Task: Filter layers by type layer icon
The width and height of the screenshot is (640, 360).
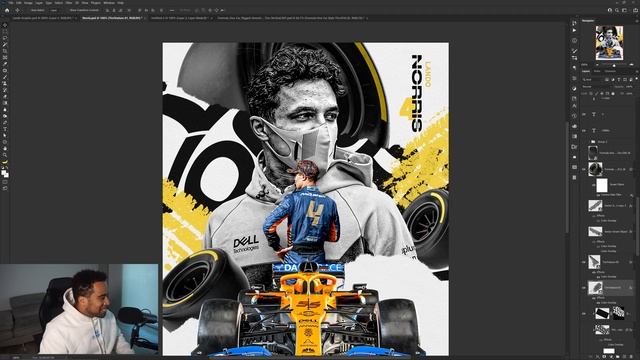Action: pos(619,80)
